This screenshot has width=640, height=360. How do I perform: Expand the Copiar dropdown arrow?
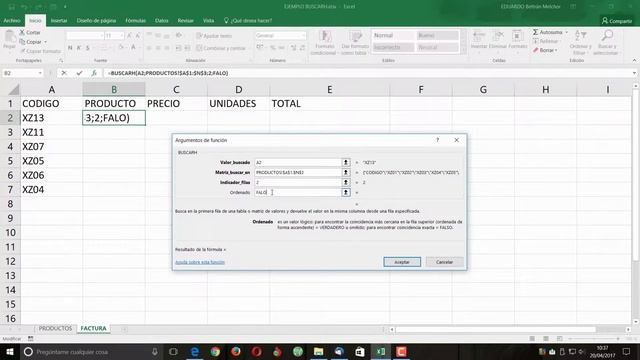[45, 42]
